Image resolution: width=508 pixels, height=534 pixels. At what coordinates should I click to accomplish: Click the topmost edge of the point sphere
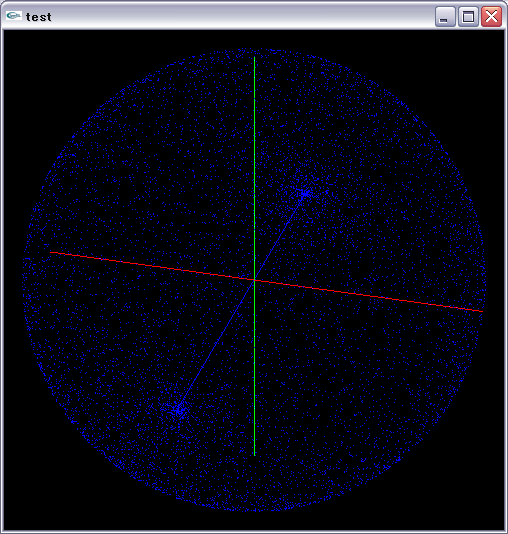(x=254, y=49)
